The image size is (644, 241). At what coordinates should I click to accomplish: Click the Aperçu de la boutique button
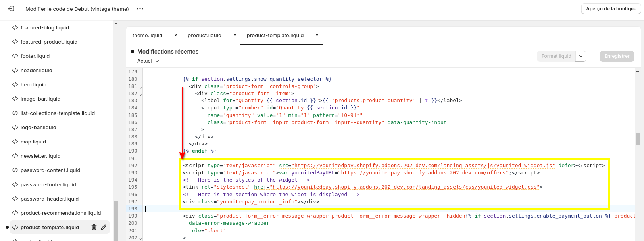611,9
